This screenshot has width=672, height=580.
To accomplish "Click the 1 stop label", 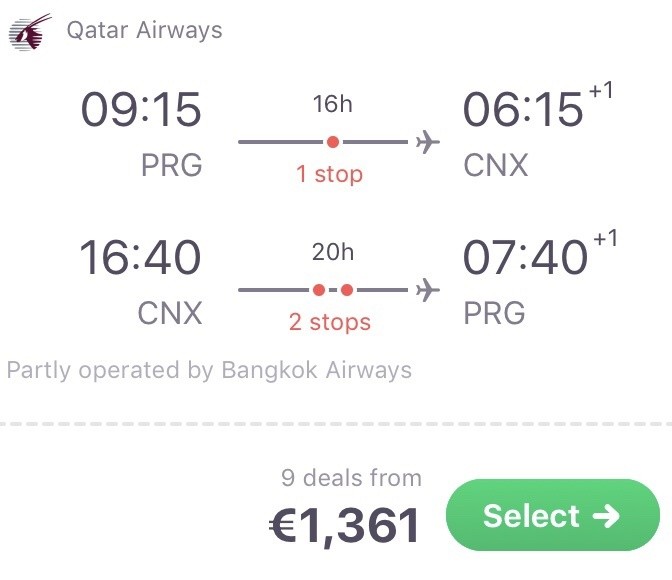I will (330, 174).
